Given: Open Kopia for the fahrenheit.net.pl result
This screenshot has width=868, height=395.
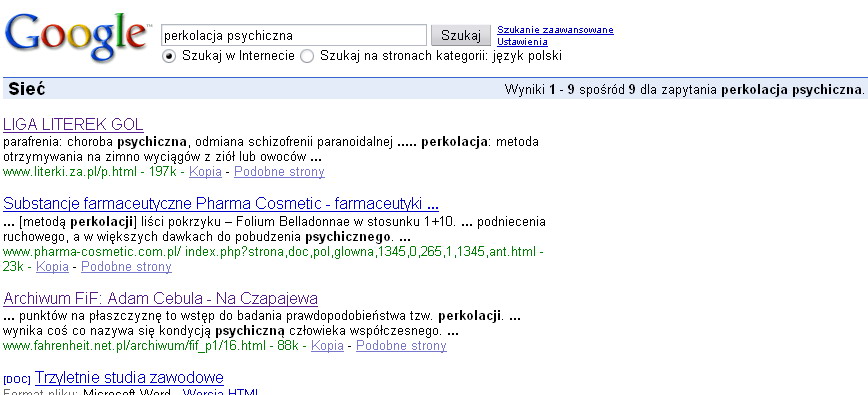Looking at the screenshot, I should [x=327, y=346].
